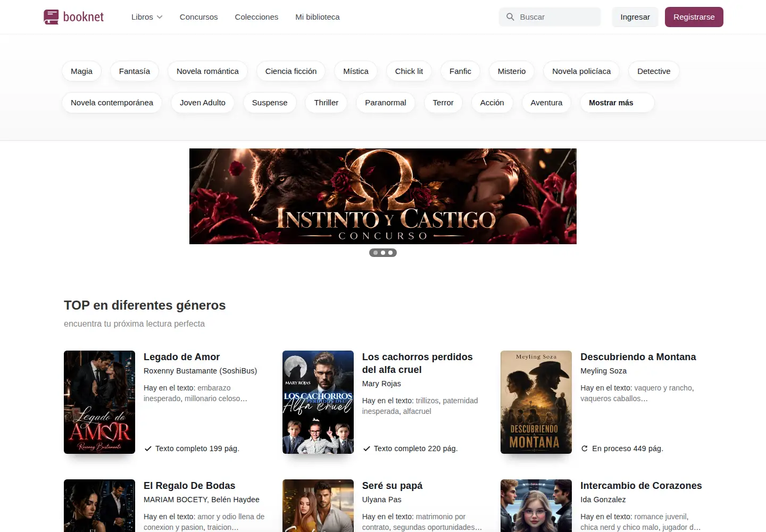Viewport: 766px width, 532px height.
Task: Open the Descubriendo a Montana title link
Action: pos(638,357)
